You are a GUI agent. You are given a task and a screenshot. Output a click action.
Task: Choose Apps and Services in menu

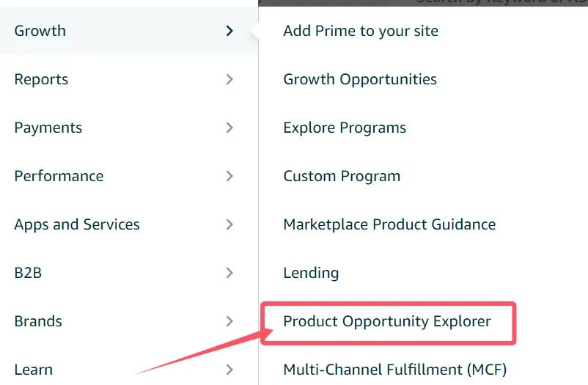(77, 224)
